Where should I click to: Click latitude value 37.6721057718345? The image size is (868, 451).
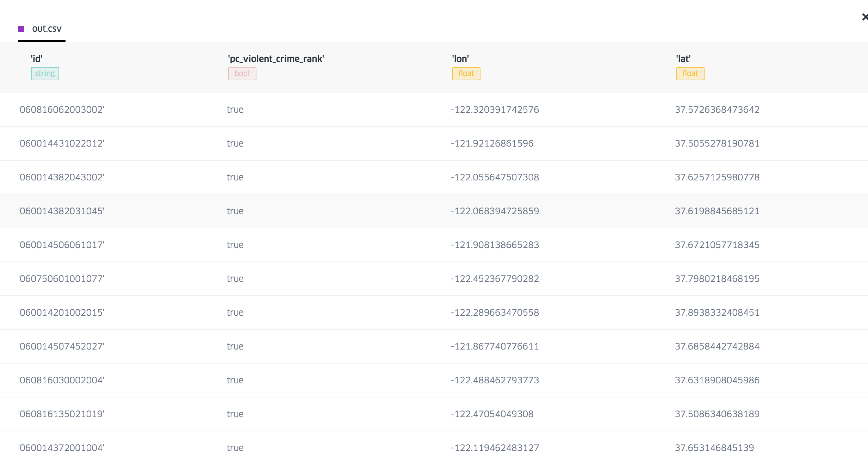coord(717,245)
